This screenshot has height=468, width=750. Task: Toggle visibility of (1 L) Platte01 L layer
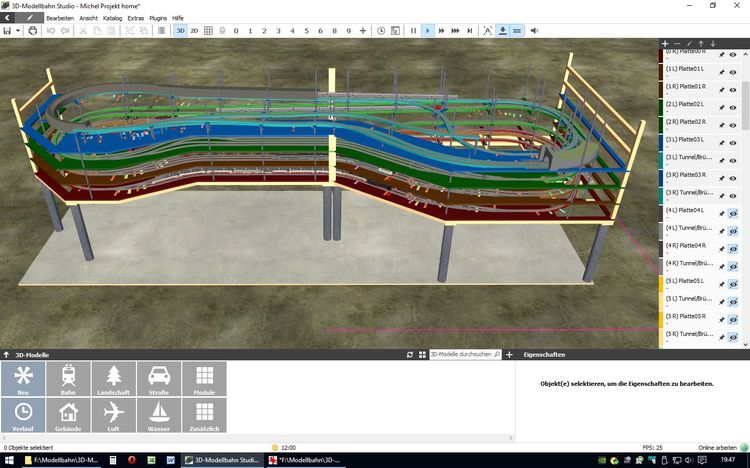pyautogui.click(x=733, y=70)
